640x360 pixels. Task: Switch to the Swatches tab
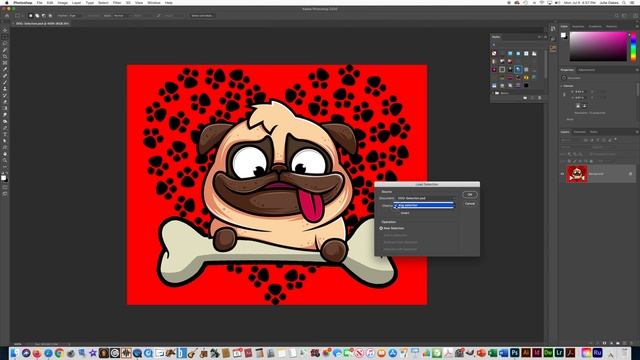(578, 26)
